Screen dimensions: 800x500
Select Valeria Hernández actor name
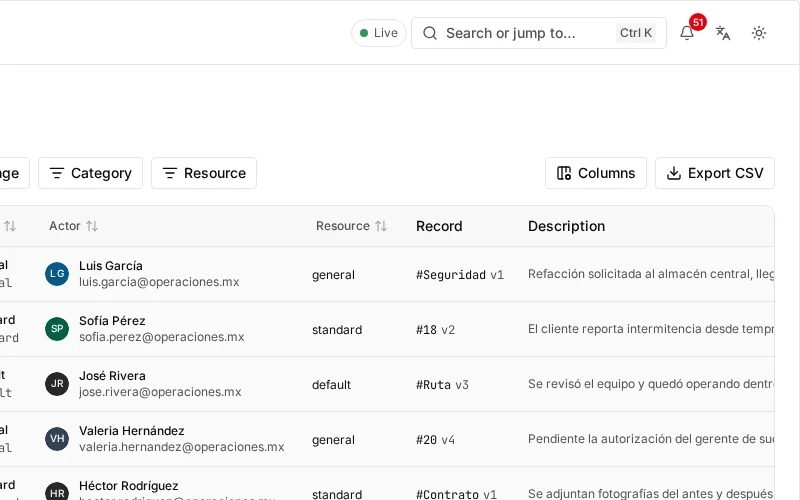pos(132,431)
